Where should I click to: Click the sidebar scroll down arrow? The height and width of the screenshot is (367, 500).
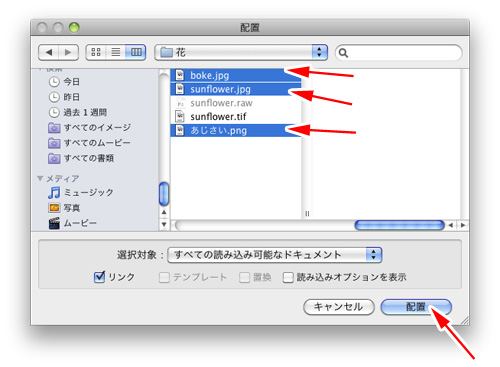(164, 224)
